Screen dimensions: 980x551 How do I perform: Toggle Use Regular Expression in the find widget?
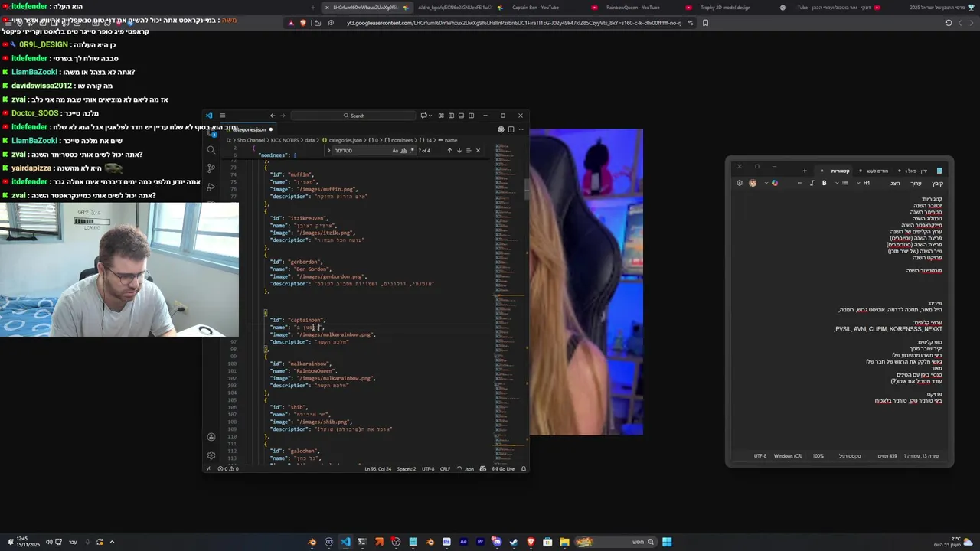[413, 151]
